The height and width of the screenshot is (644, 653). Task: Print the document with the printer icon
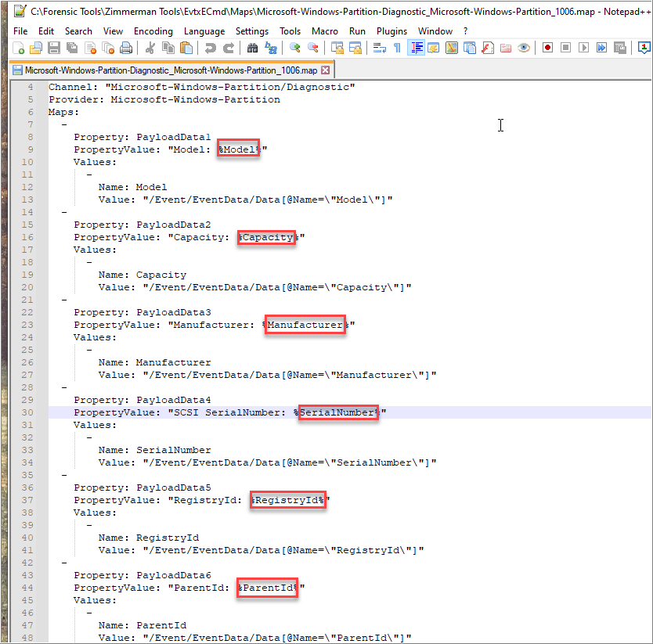124,49
